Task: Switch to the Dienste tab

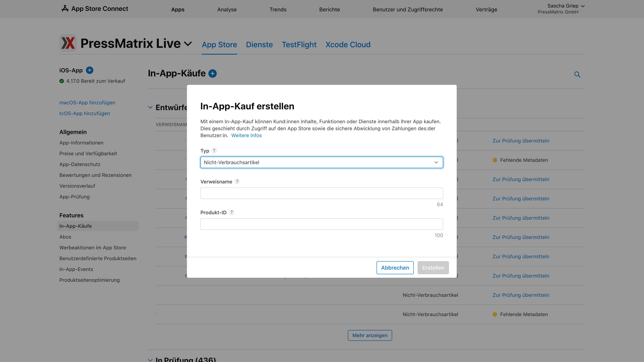Action: (x=259, y=45)
